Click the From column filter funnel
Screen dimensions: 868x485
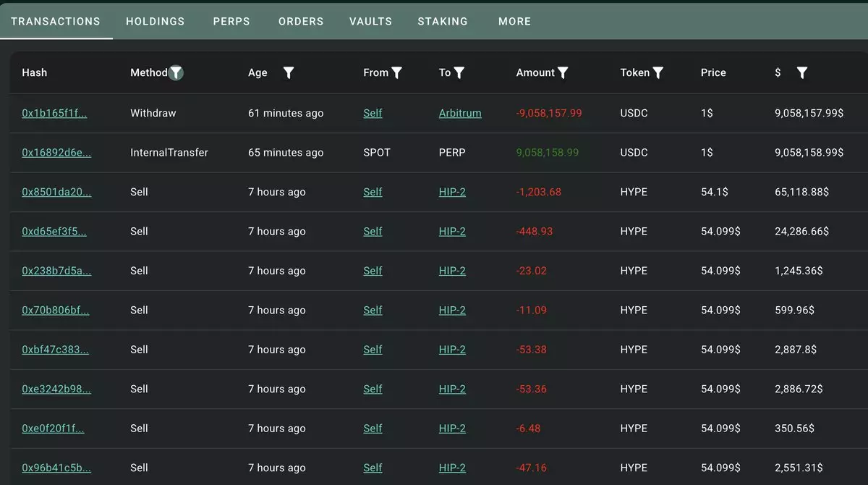396,72
